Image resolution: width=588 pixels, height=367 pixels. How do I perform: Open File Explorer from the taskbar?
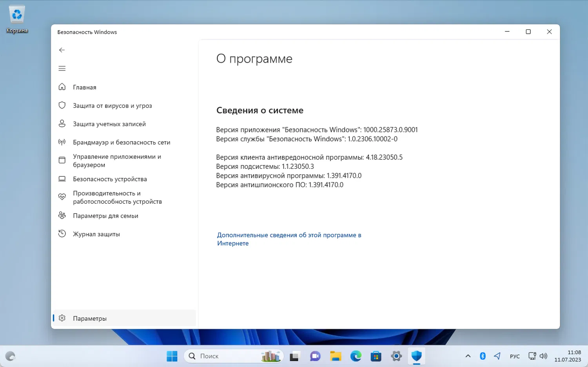click(336, 356)
